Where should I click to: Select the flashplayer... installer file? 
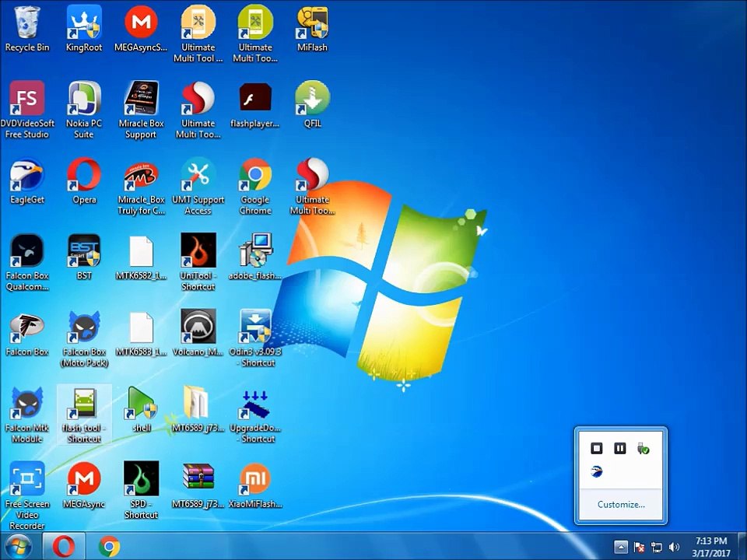coord(255,105)
